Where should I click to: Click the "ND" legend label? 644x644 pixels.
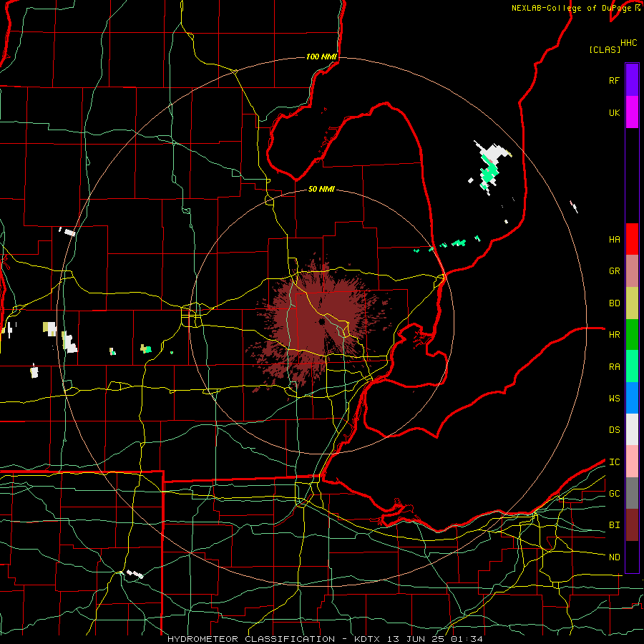pos(614,557)
